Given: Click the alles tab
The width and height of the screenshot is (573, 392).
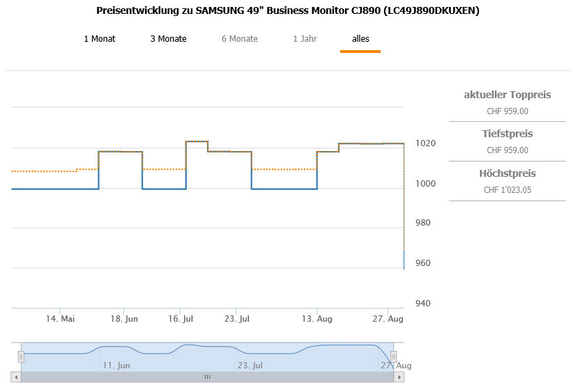Looking at the screenshot, I should point(360,39).
